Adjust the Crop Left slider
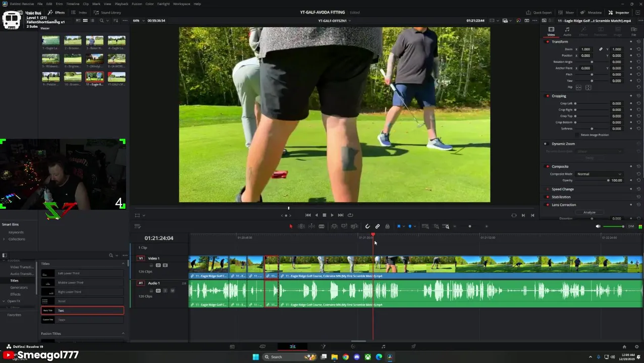Screen dimensions: 644x363 coord(592,103)
